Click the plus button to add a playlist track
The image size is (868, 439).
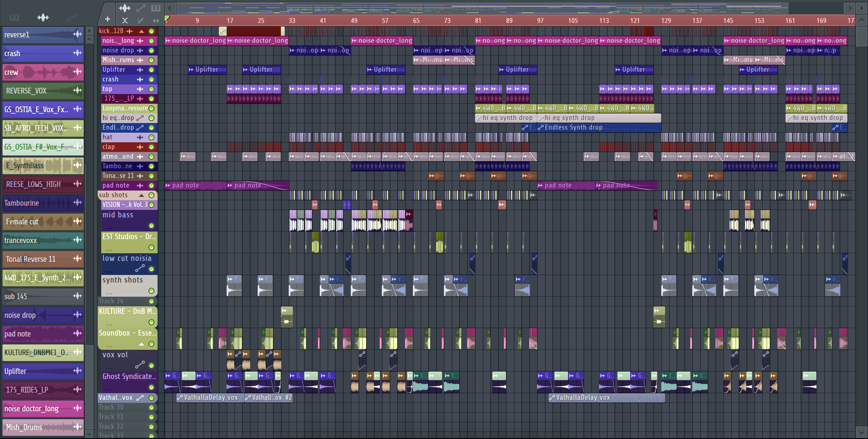point(108,20)
